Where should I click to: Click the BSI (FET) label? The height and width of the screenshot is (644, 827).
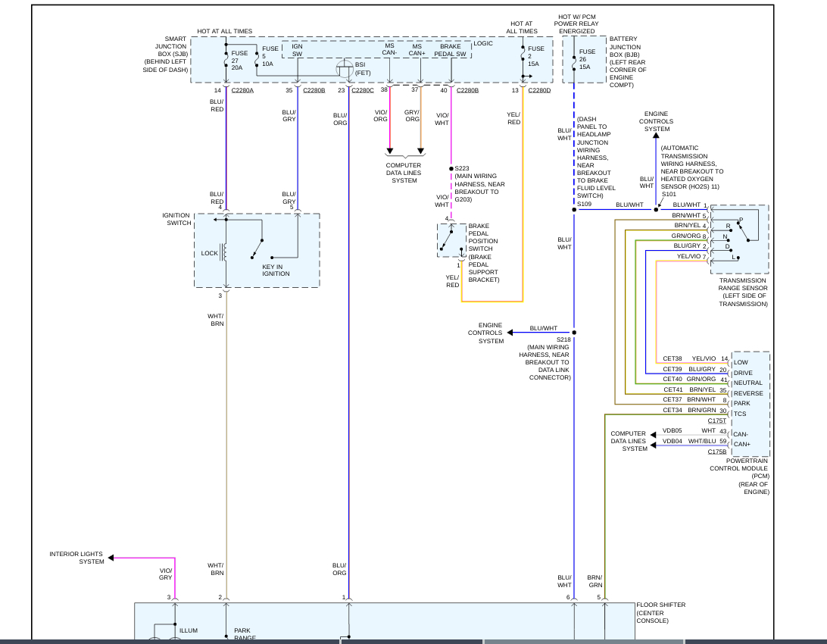(362, 68)
